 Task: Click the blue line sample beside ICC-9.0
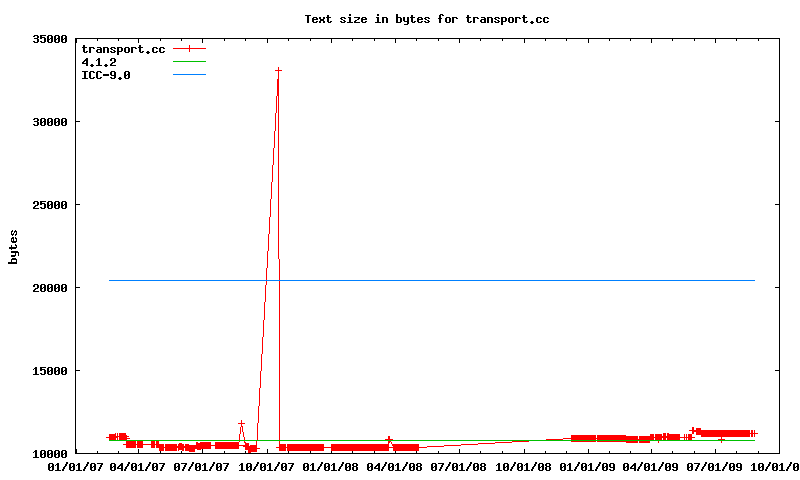tap(189, 75)
